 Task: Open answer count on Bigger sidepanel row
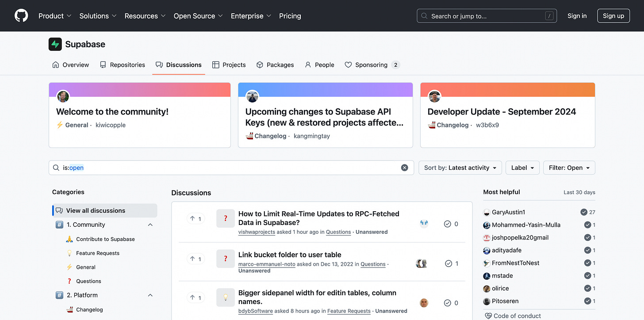coord(451,303)
